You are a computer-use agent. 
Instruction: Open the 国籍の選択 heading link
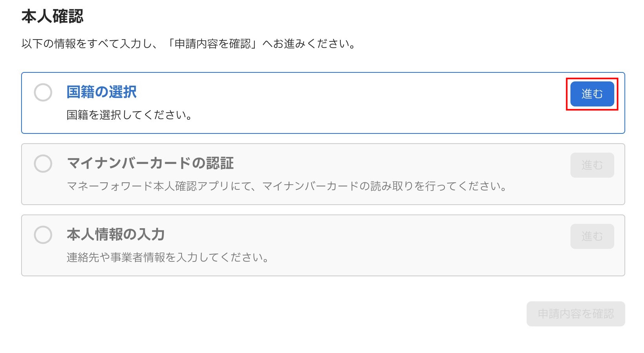[101, 92]
